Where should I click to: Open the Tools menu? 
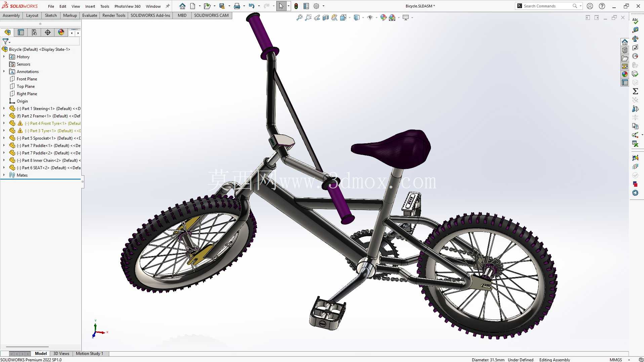pyautogui.click(x=105, y=6)
